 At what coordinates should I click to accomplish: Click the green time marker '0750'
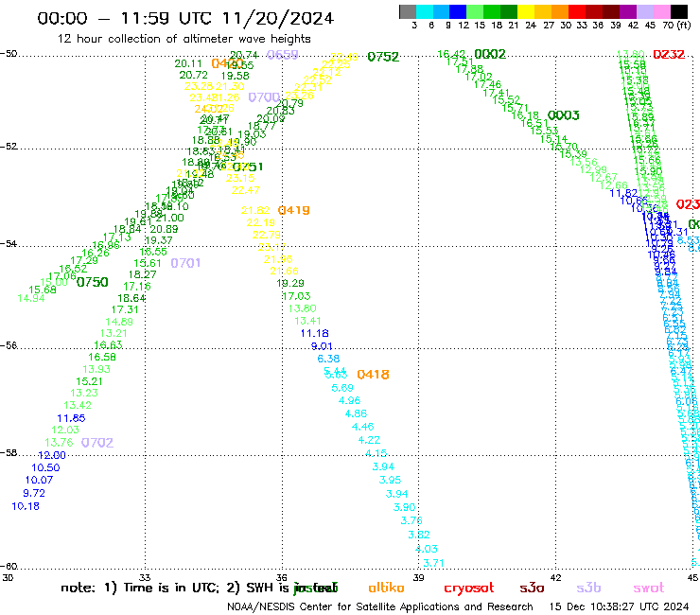click(93, 283)
